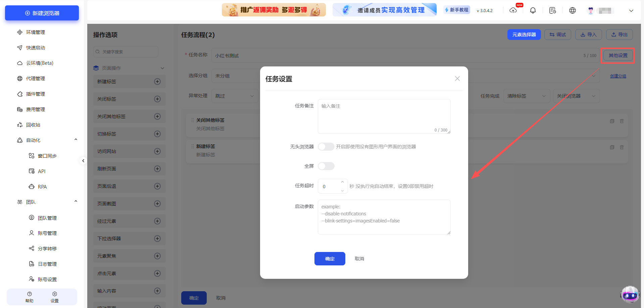Image resolution: width=644 pixels, height=308 pixels.
Task: Turn on the 全屏 fullscreen toggle
Action: (x=326, y=166)
